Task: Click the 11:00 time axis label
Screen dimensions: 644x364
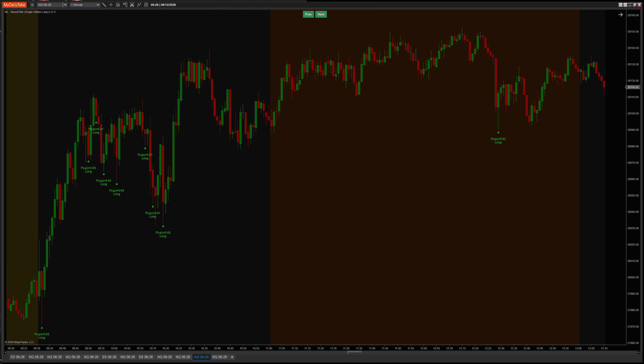Action: coord(269,348)
